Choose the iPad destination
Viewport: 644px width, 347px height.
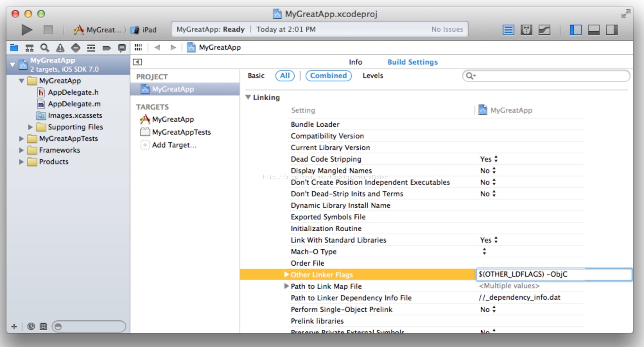144,30
